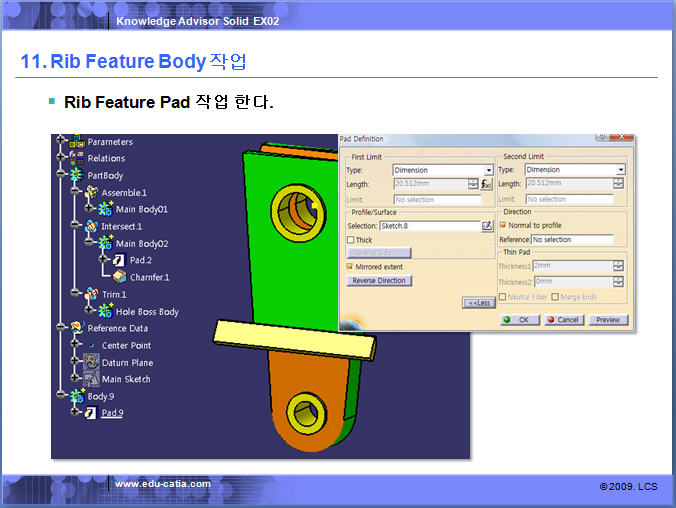Viewport: 676px width, 508px height.
Task: Click the Relations formula icon
Action: [x=78, y=158]
